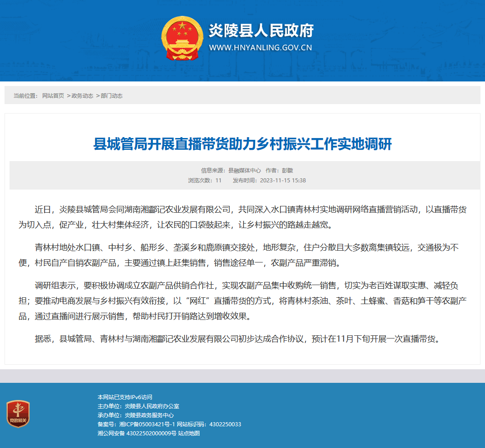Click the national emblem logo
Image resolution: width=485 pixels, height=448 pixels.
pos(182,38)
